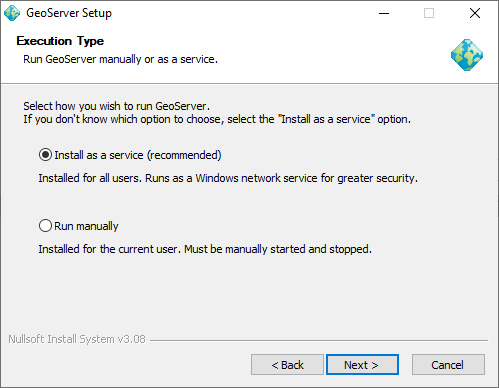Click the large GeoServer globe logo in header

(x=467, y=55)
